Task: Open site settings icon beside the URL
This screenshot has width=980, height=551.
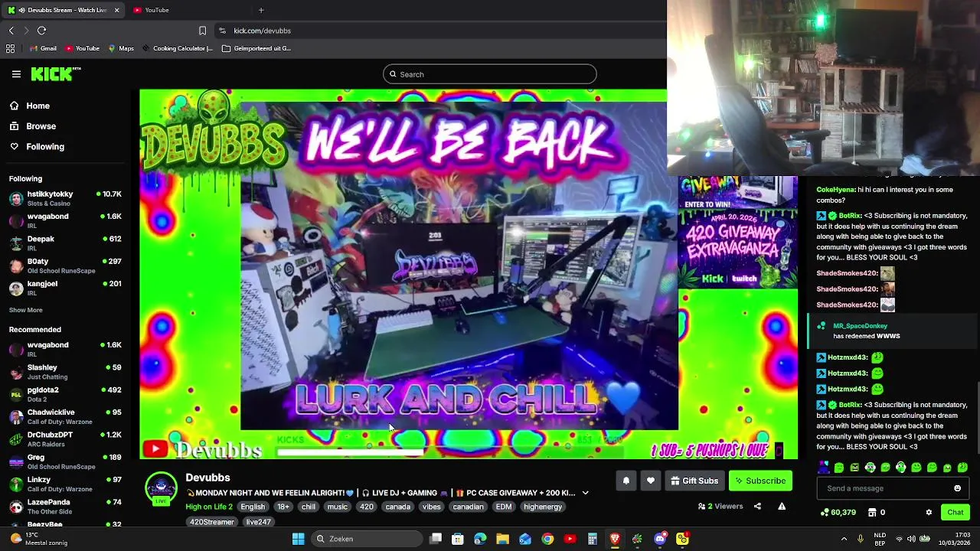Action: pyautogui.click(x=222, y=31)
